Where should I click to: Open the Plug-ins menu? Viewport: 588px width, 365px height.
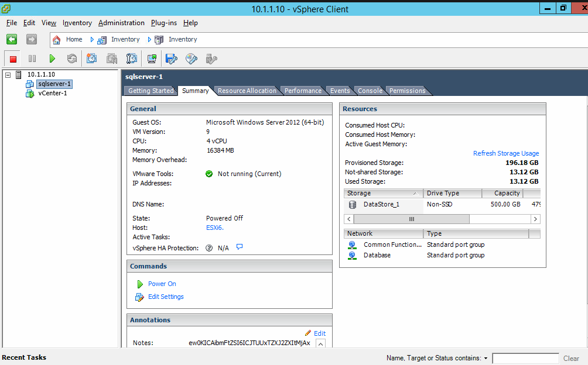pos(164,23)
